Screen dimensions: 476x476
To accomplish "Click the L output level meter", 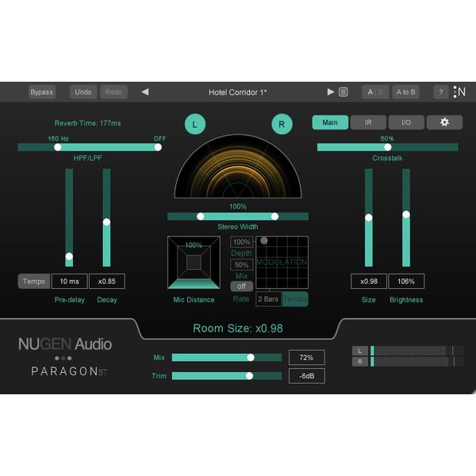I will tap(416, 351).
